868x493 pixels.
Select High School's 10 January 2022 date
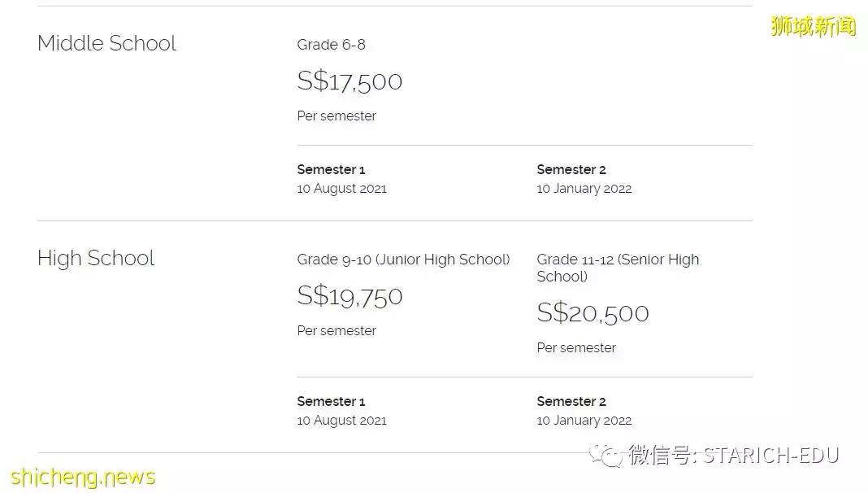click(x=584, y=421)
